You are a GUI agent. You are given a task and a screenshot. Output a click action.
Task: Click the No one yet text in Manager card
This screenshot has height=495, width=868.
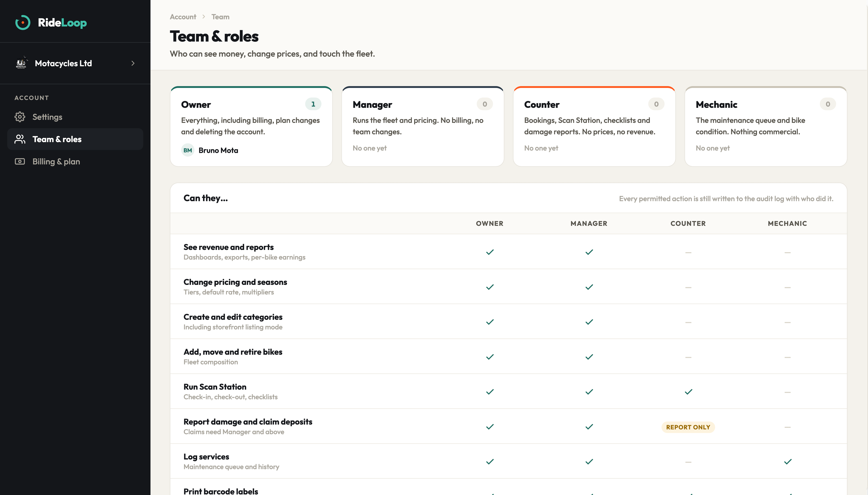coord(369,148)
